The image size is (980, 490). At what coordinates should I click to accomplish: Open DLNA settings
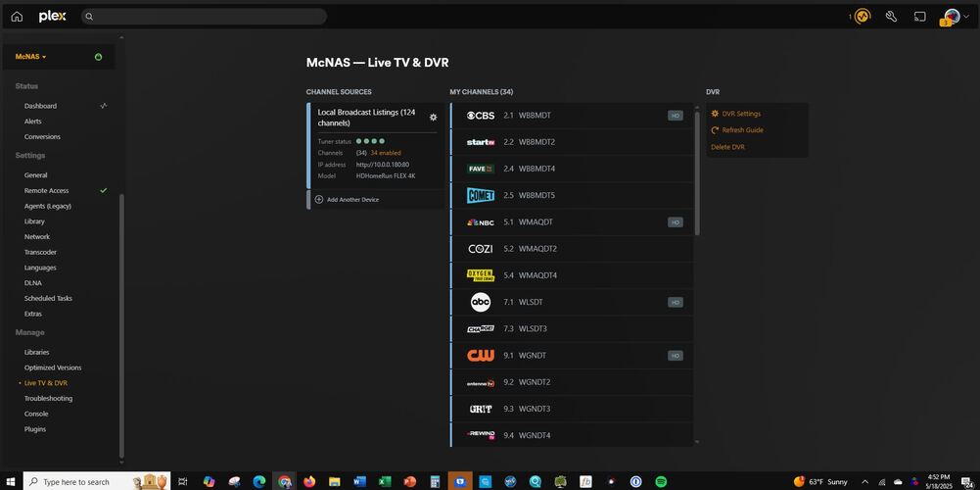(x=33, y=283)
